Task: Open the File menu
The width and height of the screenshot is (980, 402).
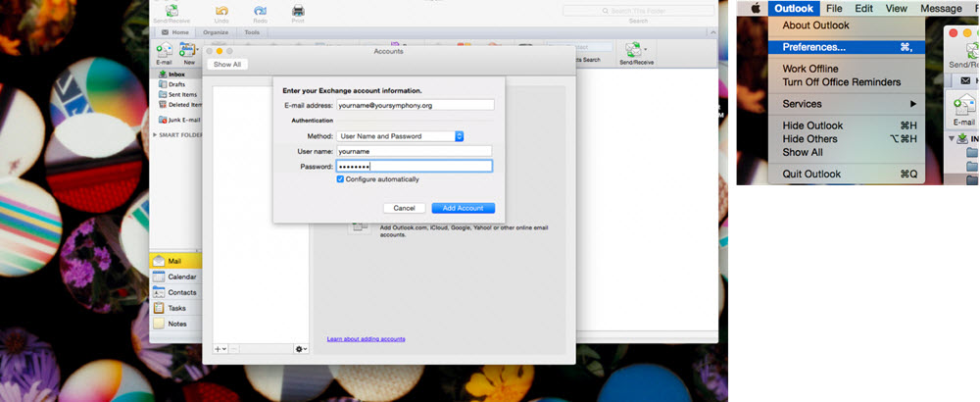Action: [x=834, y=8]
